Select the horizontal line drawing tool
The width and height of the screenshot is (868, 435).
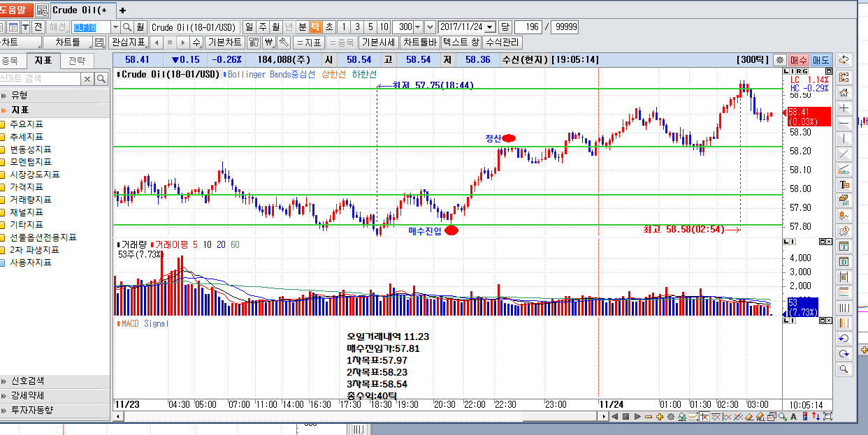coord(844,123)
